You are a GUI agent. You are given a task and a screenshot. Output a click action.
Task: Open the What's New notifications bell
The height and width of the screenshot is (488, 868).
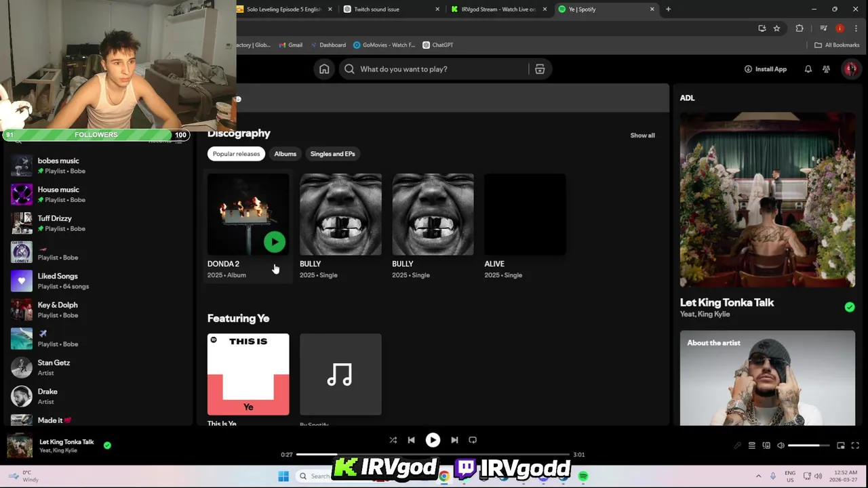(x=808, y=69)
